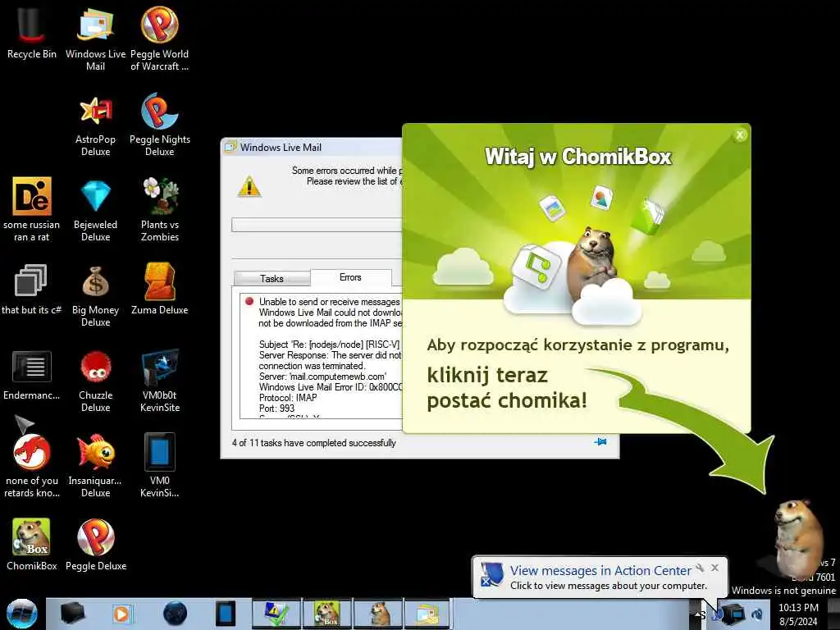Show hidden tray icons arrow
The height and width of the screenshot is (630, 840).
pos(699,615)
